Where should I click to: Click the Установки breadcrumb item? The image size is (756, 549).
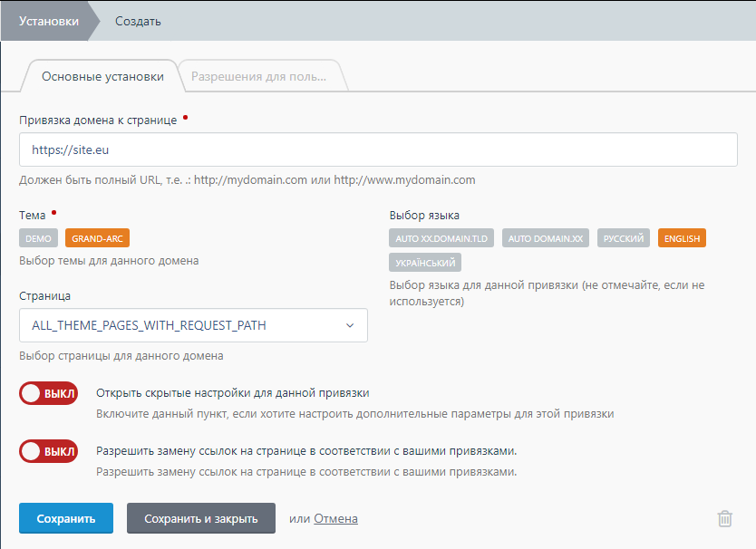48,21
